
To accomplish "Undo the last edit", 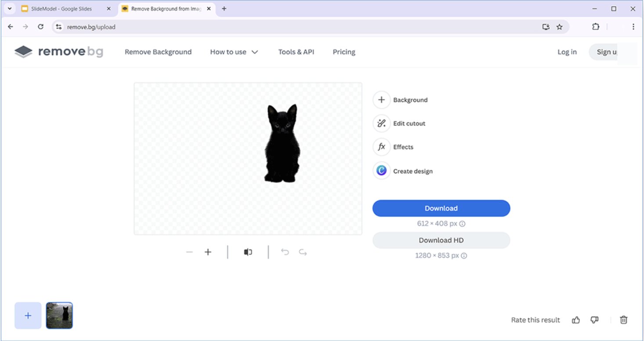I will coord(285,252).
